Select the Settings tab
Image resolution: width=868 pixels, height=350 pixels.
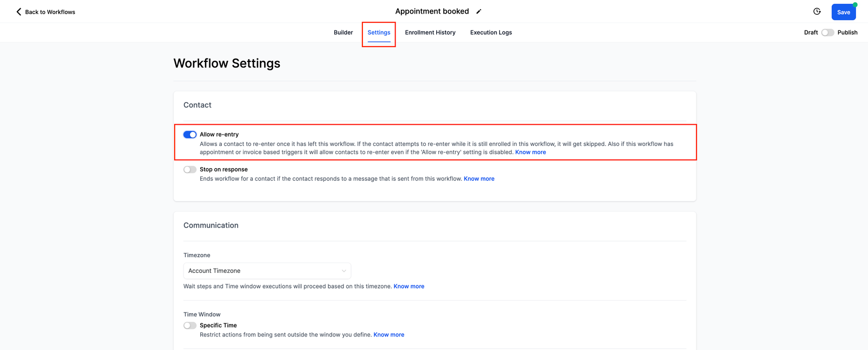click(x=379, y=33)
